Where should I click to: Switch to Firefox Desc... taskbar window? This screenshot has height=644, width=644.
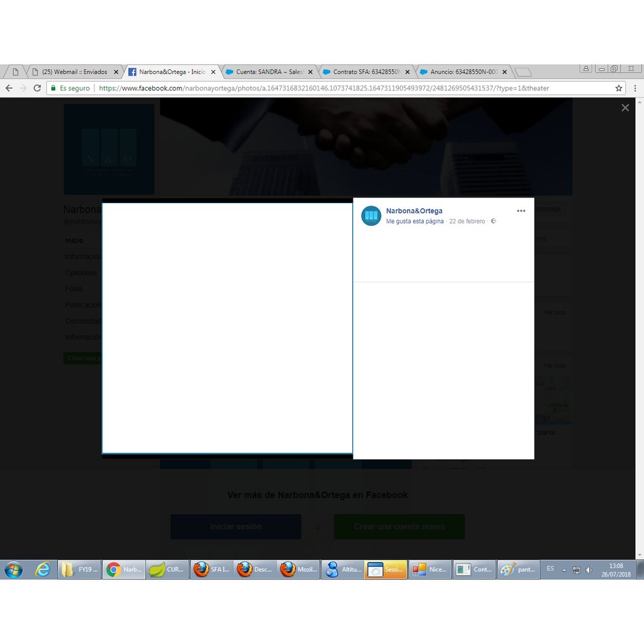tap(255, 570)
